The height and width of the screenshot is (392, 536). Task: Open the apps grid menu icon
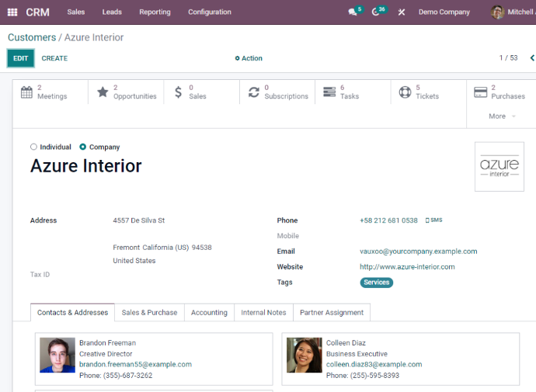coord(12,12)
